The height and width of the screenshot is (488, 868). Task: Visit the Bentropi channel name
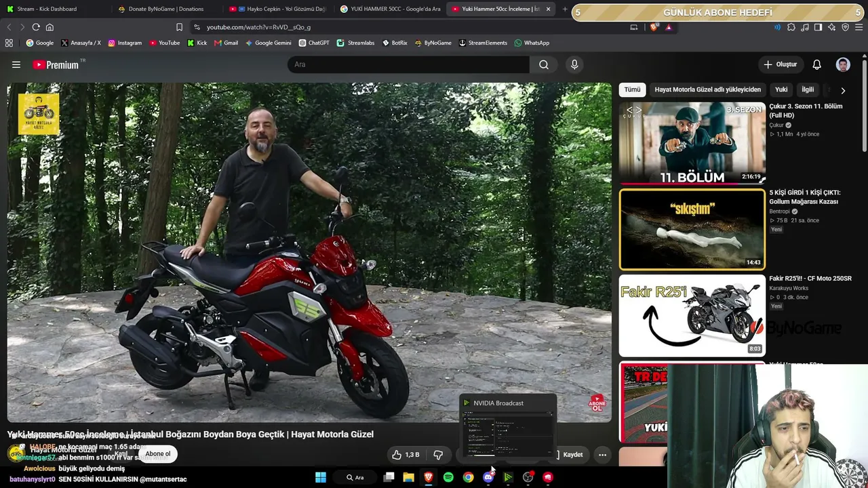point(778,211)
